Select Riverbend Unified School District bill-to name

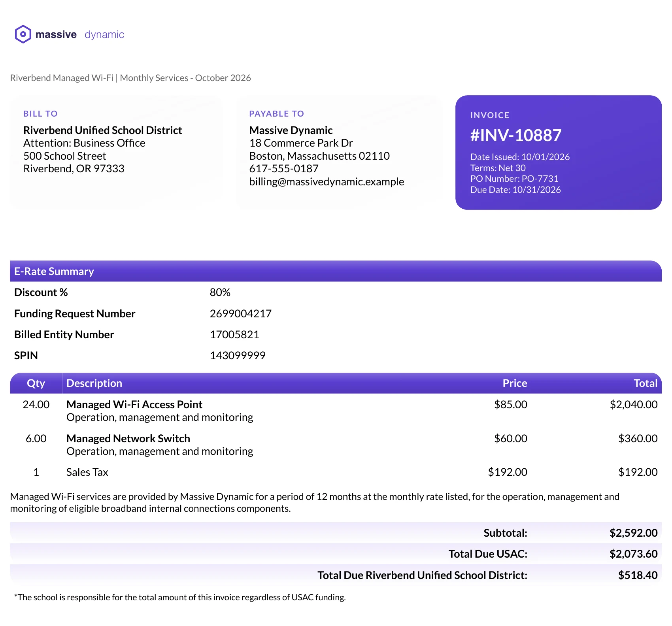point(102,130)
